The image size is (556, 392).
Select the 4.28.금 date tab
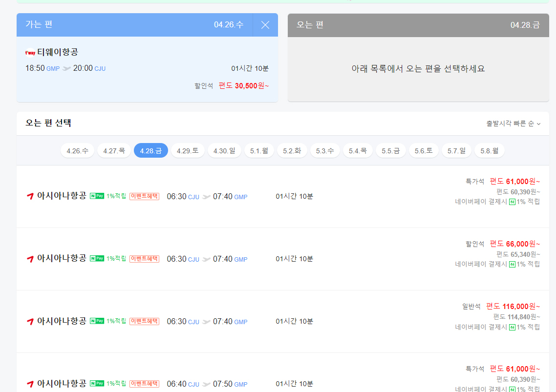coord(150,151)
